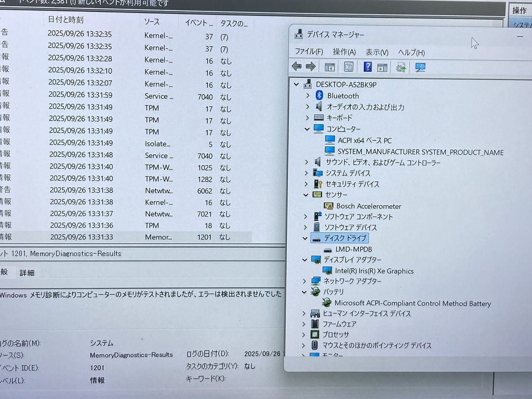This screenshot has width=532, height=399.
Task: Select the Bluetooth device category
Action: 343,96
